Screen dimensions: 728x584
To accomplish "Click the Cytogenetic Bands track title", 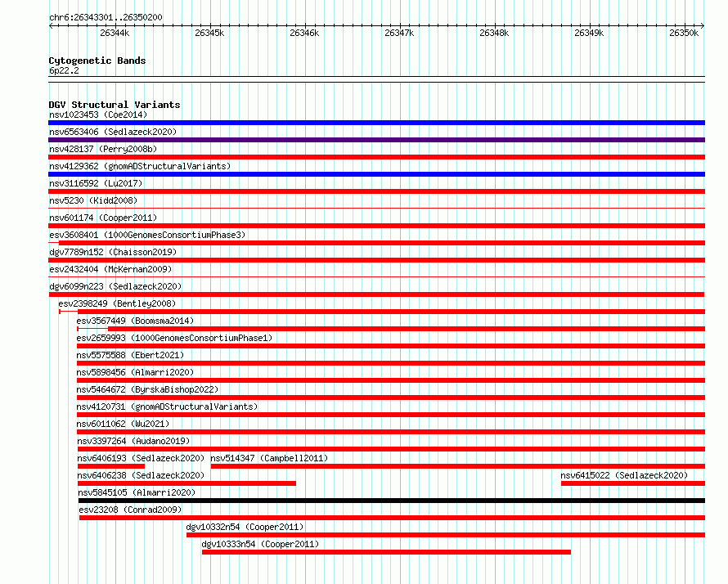I will (x=97, y=61).
